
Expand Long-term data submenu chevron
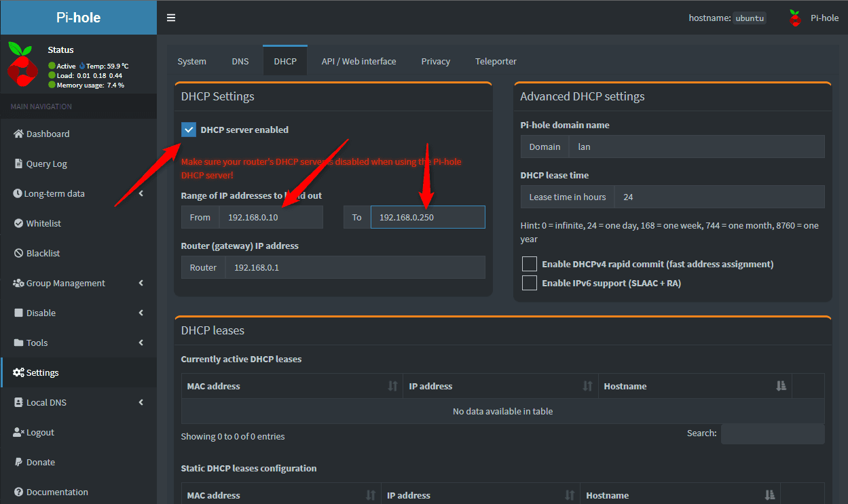[141, 193]
